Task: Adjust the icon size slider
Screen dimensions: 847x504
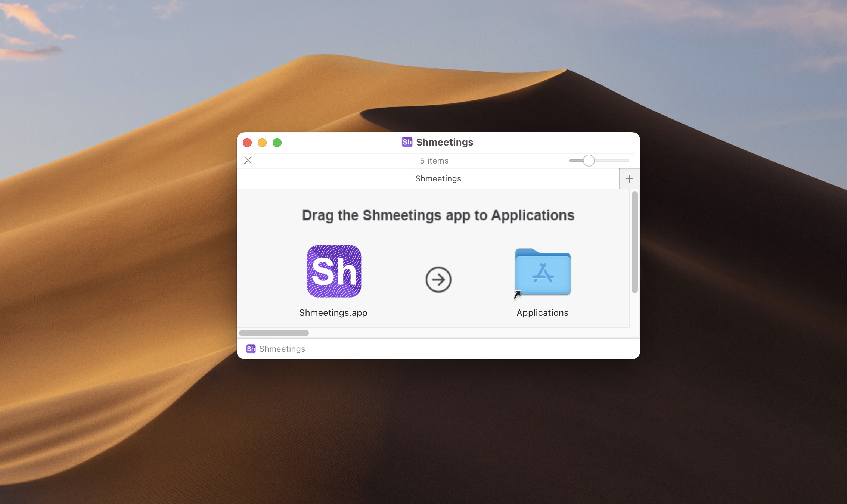Action: coord(589,160)
